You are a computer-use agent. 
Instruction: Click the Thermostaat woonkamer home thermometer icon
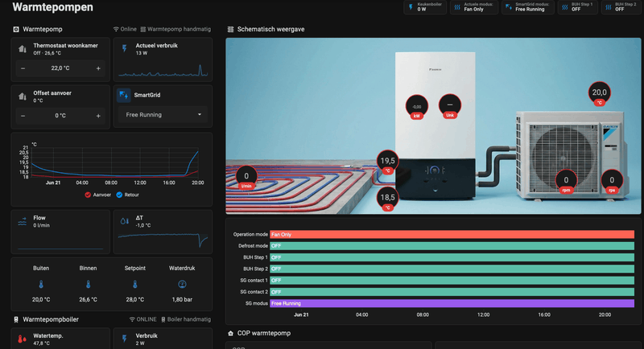click(23, 49)
